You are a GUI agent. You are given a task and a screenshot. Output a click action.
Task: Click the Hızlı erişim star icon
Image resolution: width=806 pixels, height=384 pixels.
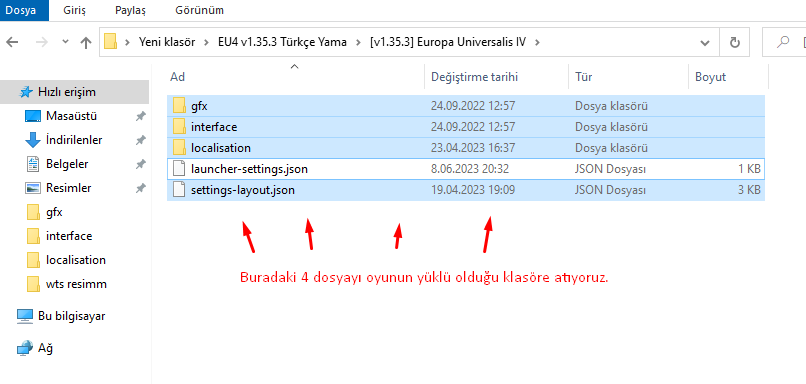tap(26, 92)
